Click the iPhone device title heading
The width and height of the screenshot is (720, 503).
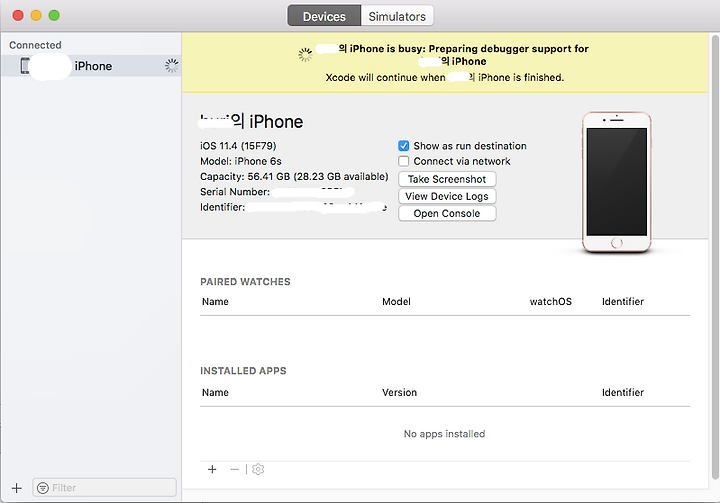251,122
